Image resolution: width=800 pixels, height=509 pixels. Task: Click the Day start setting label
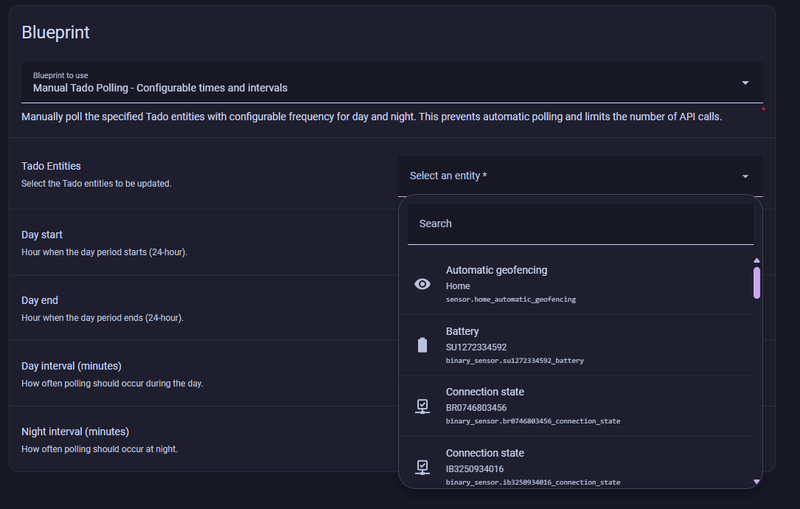click(42, 235)
